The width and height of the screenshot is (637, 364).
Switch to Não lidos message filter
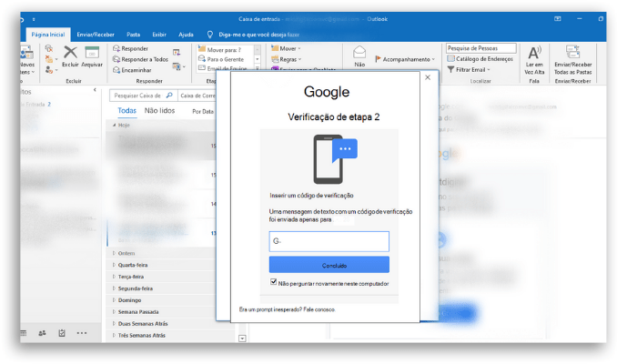tap(159, 110)
